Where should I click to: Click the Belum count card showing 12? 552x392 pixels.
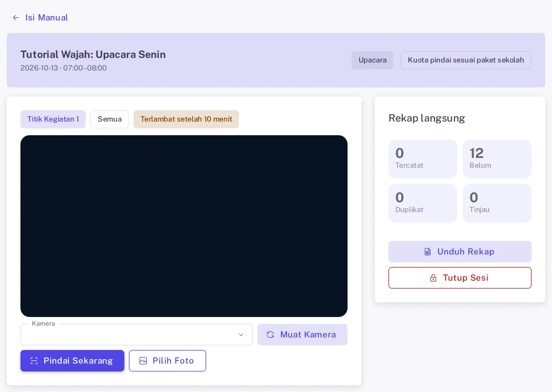tap(497, 159)
